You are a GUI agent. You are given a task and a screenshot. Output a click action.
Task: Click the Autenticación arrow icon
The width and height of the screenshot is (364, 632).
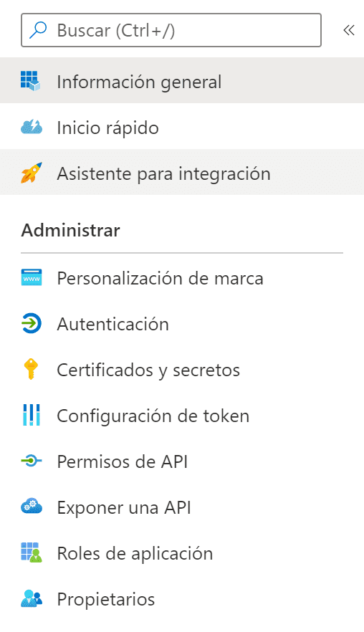pyautogui.click(x=31, y=324)
